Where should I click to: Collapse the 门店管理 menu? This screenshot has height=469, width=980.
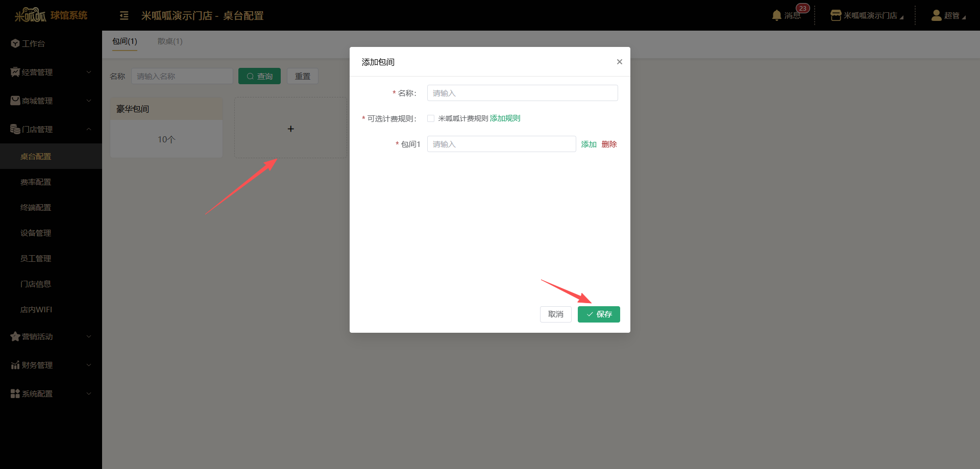point(51,130)
